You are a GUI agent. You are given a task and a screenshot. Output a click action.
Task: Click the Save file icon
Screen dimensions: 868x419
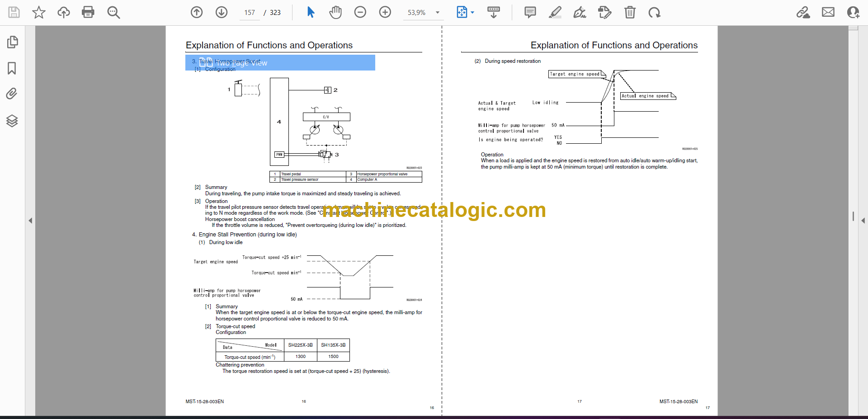click(14, 12)
